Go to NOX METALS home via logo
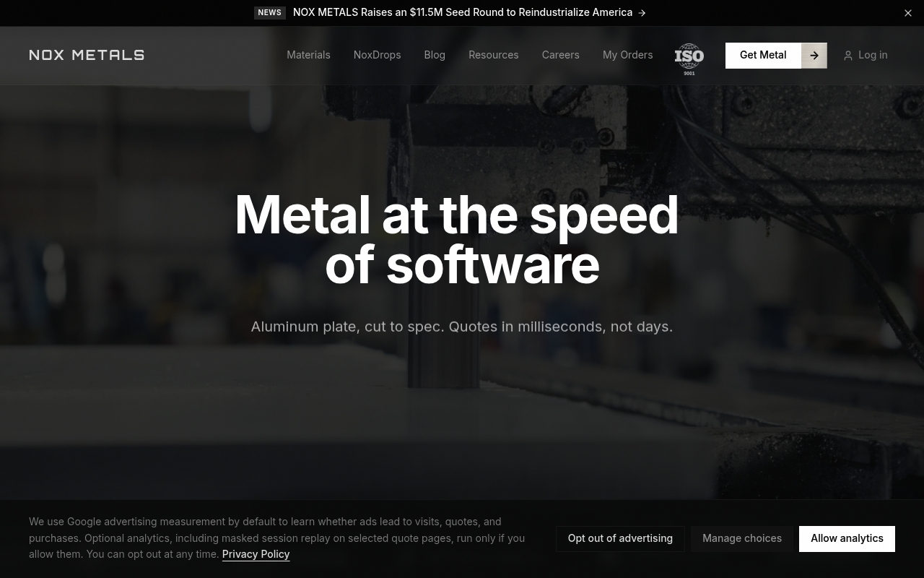 (x=87, y=55)
